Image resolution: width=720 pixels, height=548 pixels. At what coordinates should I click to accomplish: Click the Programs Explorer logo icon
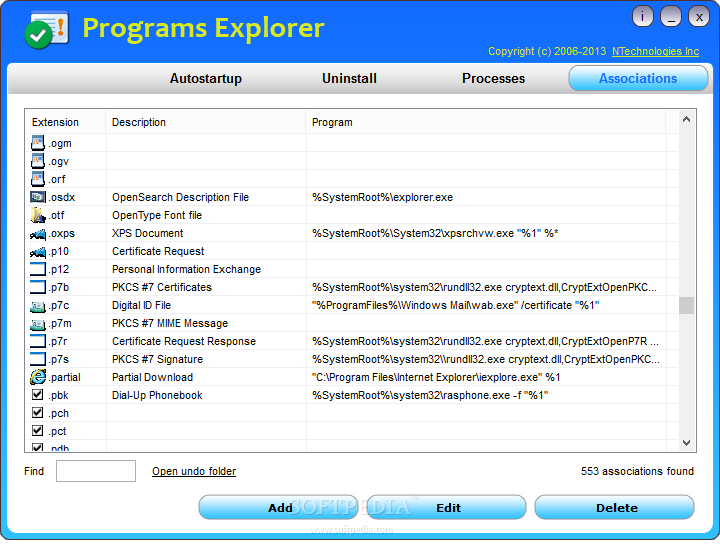pyautogui.click(x=46, y=29)
